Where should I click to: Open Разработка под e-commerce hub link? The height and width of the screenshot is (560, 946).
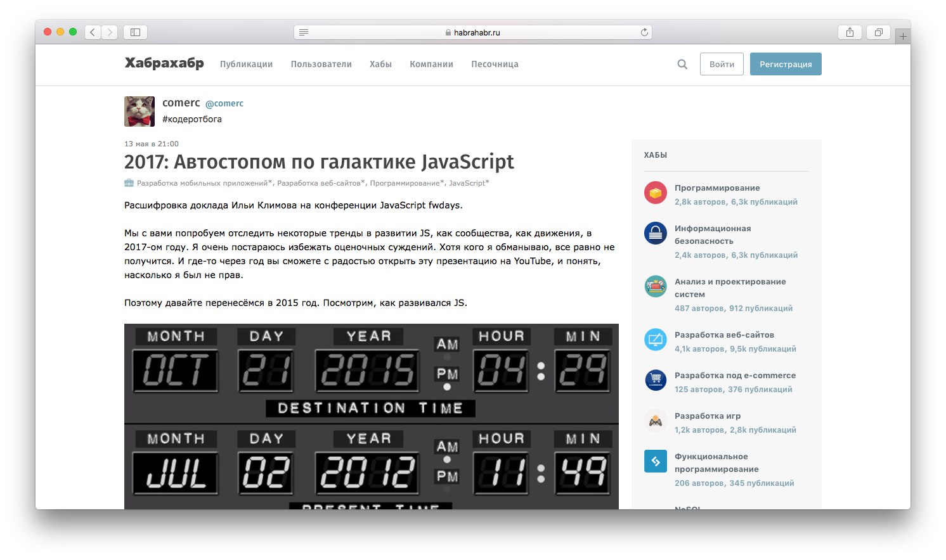[735, 376]
